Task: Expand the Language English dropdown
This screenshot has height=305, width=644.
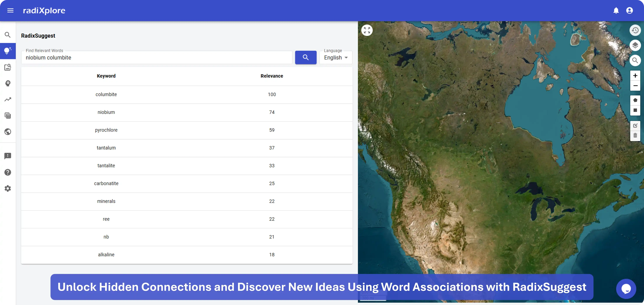Action: point(336,58)
